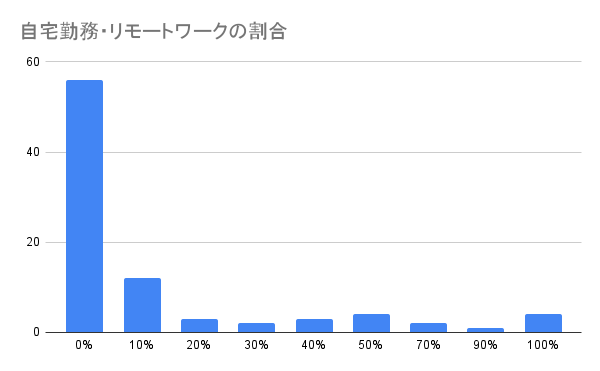Select the shortest bar at 90%

[486, 330]
